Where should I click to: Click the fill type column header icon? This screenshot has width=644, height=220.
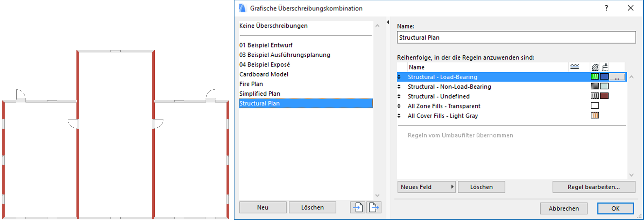point(595,67)
